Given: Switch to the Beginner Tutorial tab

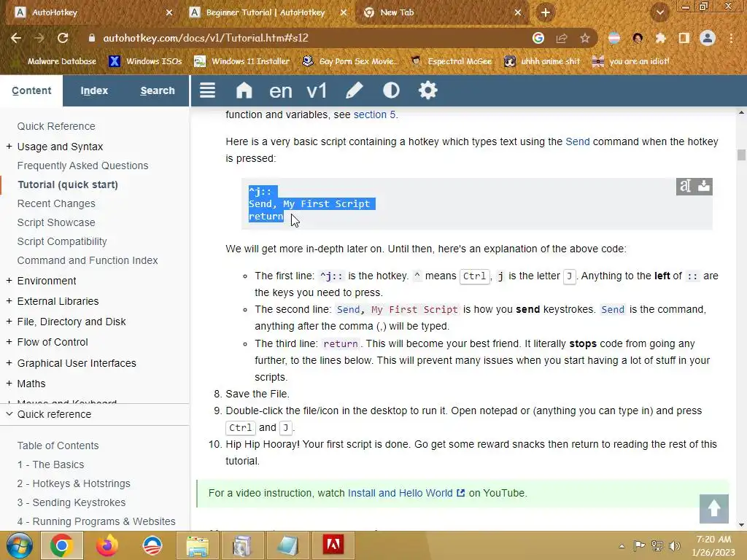Looking at the screenshot, I should tap(266, 12).
